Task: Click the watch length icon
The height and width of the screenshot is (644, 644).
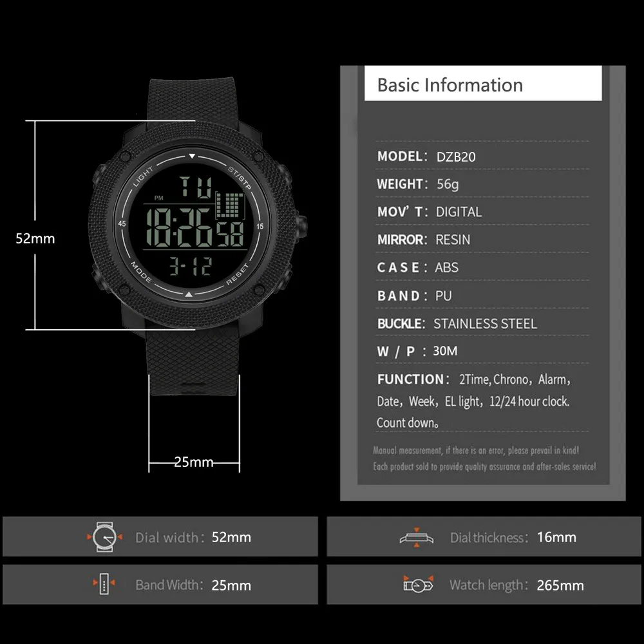Action: (x=418, y=584)
